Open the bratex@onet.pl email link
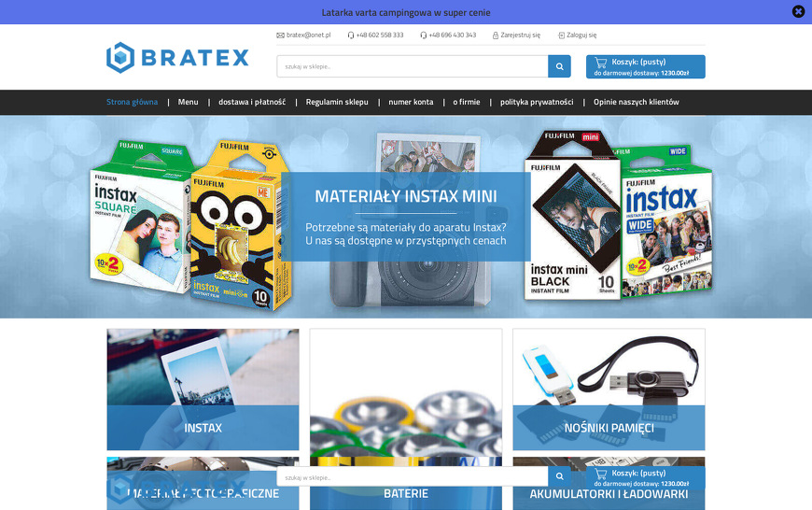812x510 pixels. pos(308,35)
